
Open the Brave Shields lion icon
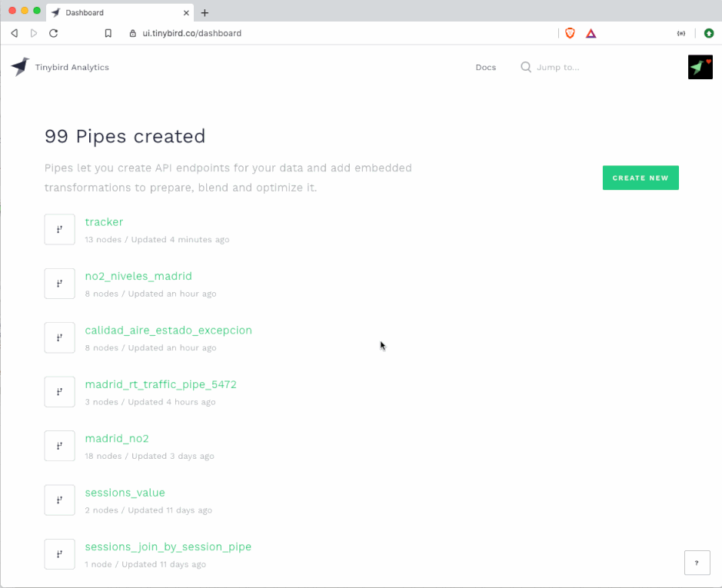coord(570,33)
